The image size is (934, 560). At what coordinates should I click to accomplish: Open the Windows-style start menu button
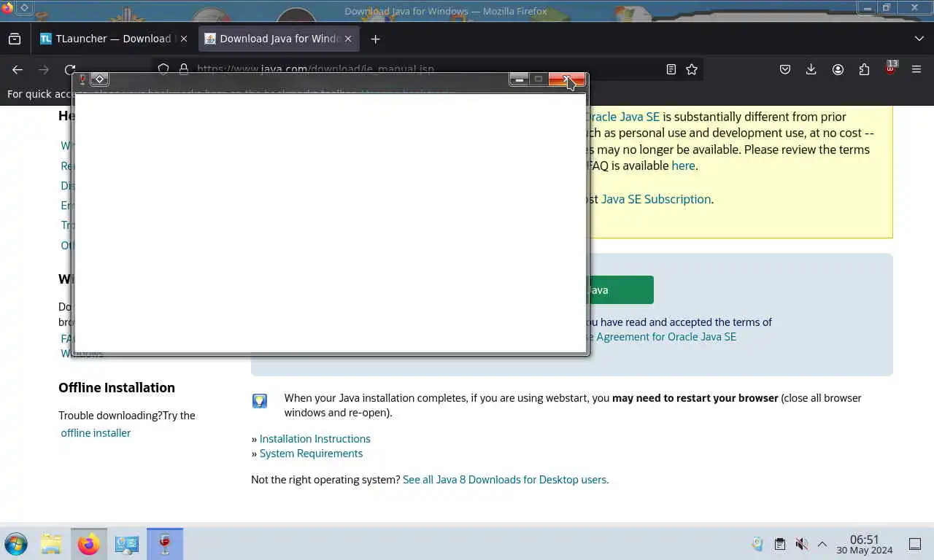pos(16,544)
